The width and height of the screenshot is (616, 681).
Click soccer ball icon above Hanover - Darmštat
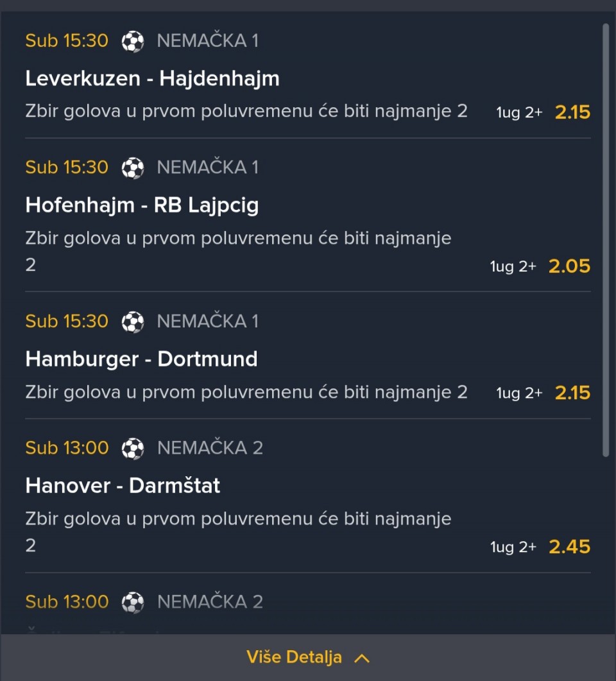click(x=133, y=448)
